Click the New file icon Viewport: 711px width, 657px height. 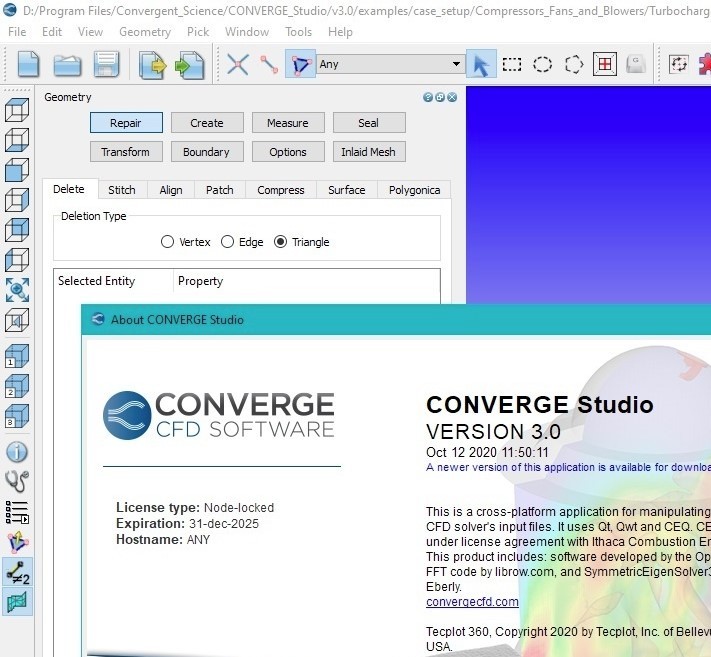click(29, 65)
